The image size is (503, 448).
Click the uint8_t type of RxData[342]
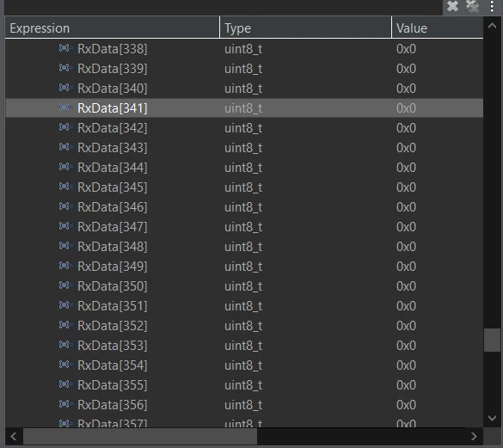(x=243, y=128)
